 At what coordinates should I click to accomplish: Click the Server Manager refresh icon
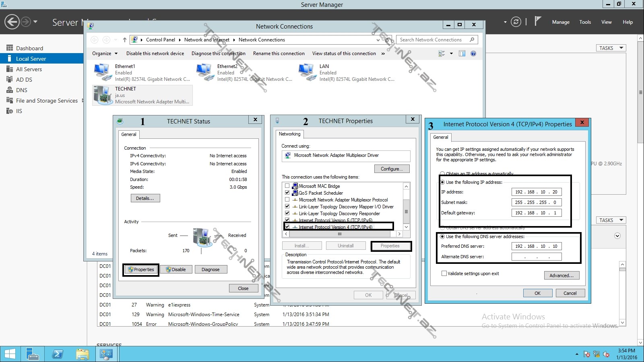click(x=516, y=22)
